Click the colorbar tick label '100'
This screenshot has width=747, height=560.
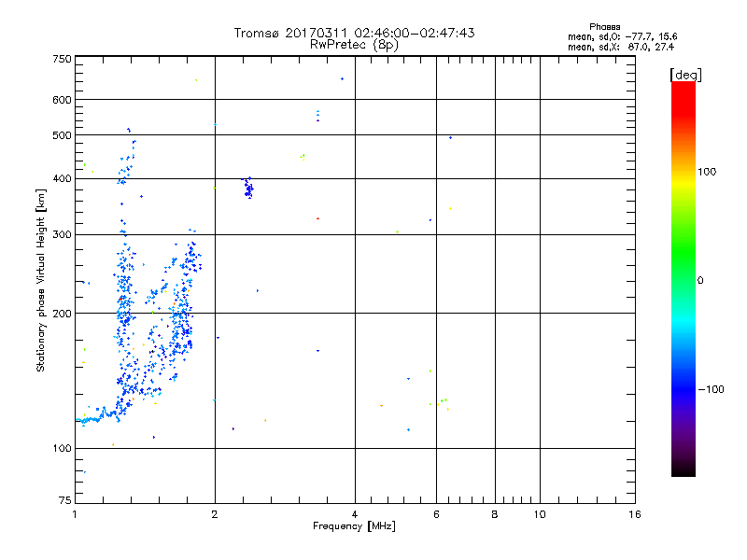tap(707, 172)
